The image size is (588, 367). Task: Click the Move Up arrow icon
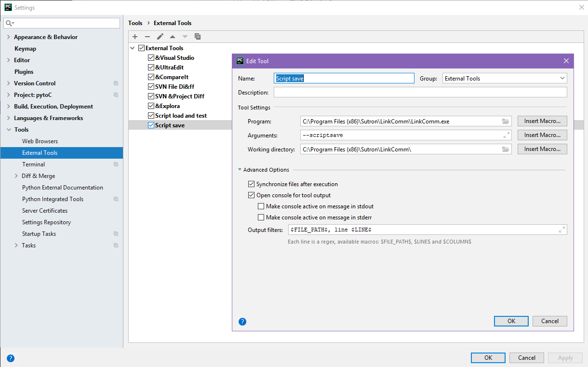point(173,37)
